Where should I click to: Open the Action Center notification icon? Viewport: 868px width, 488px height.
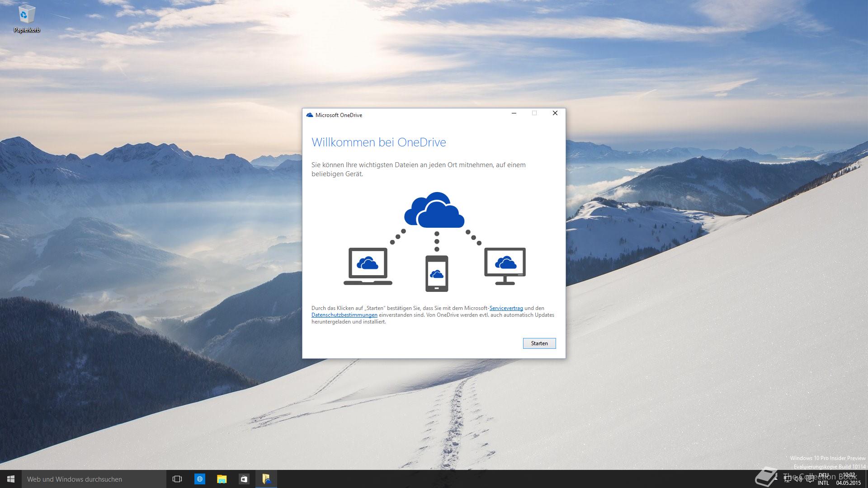pyautogui.click(x=810, y=479)
